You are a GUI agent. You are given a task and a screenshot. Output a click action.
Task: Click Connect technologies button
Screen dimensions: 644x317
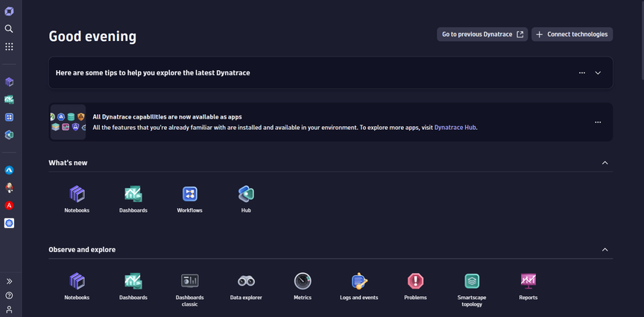pyautogui.click(x=572, y=34)
